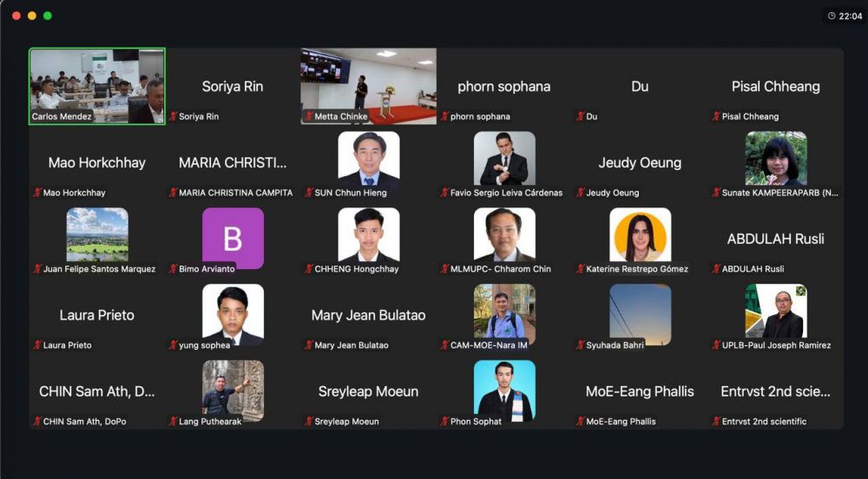Select Metta Chinke's presentation room video
The image size is (868, 479).
tap(369, 86)
